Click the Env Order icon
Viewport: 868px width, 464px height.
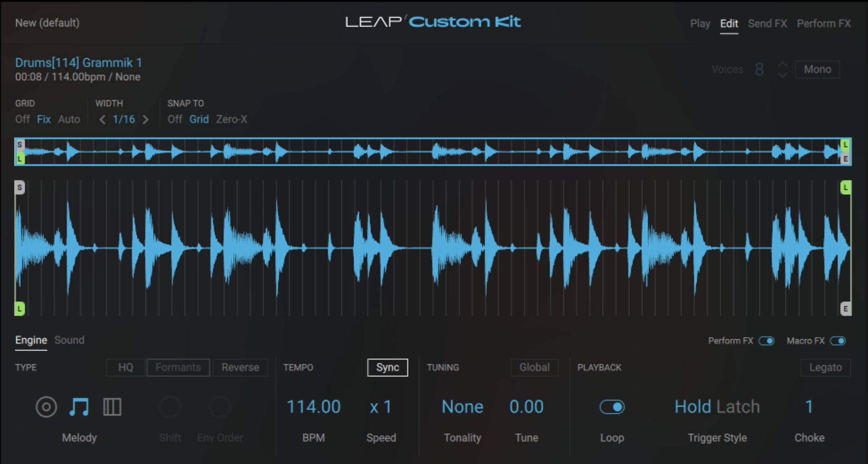[x=220, y=407]
